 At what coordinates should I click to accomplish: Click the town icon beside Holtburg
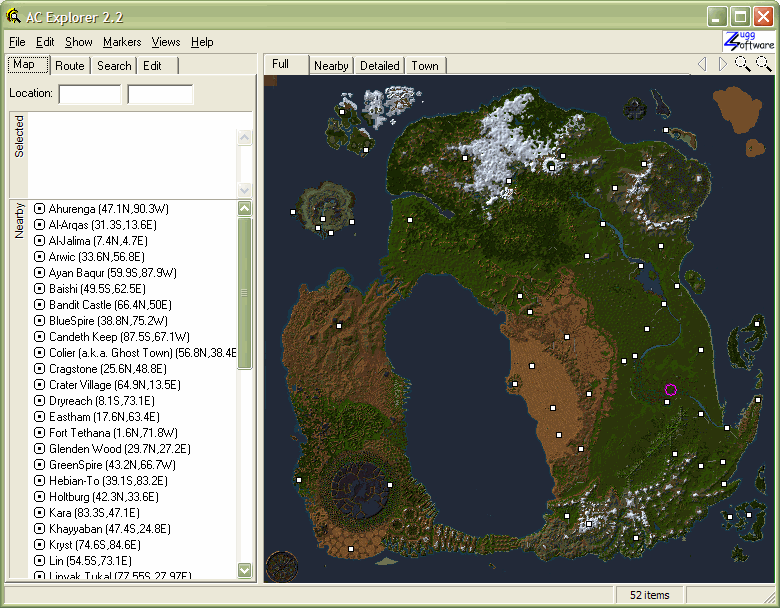40,497
